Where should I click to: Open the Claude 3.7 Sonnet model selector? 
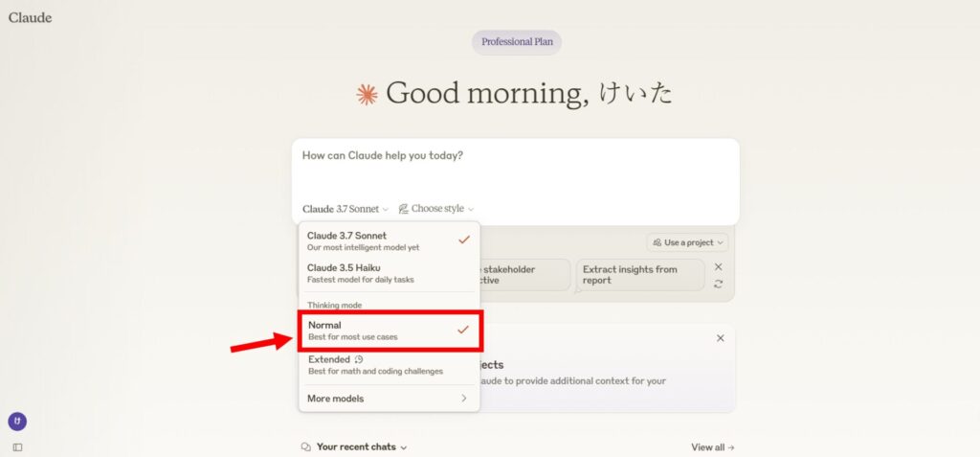[x=345, y=209]
